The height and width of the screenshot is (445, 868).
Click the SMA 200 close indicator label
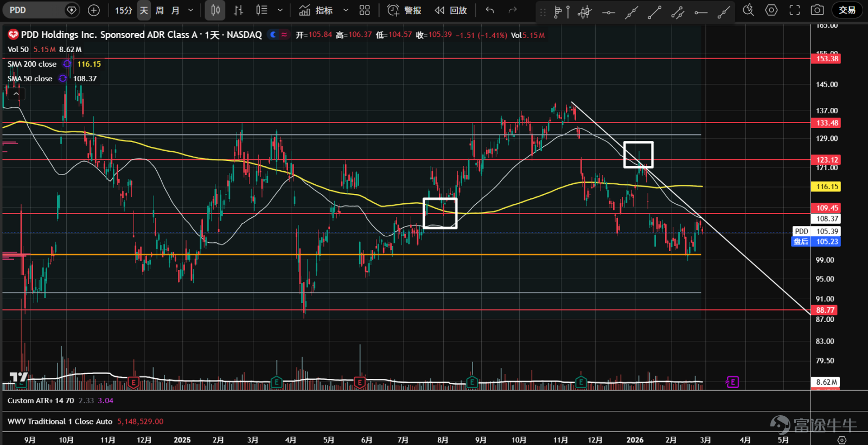(32, 64)
